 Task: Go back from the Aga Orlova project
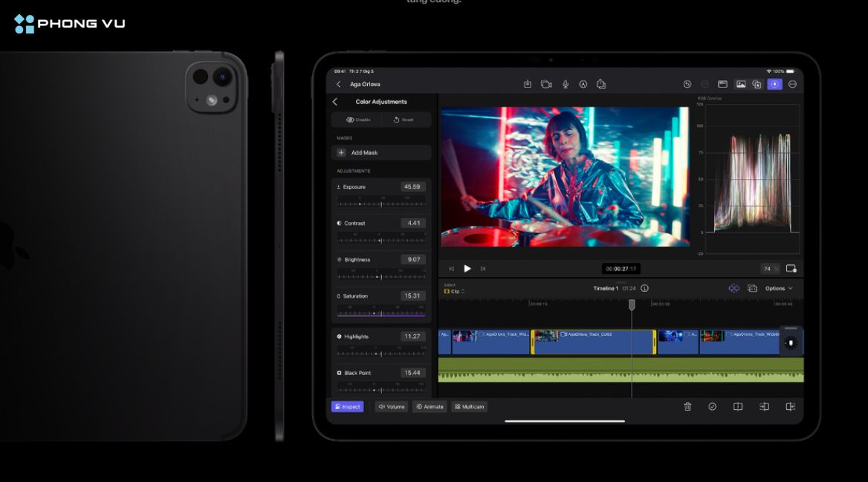[x=339, y=84]
